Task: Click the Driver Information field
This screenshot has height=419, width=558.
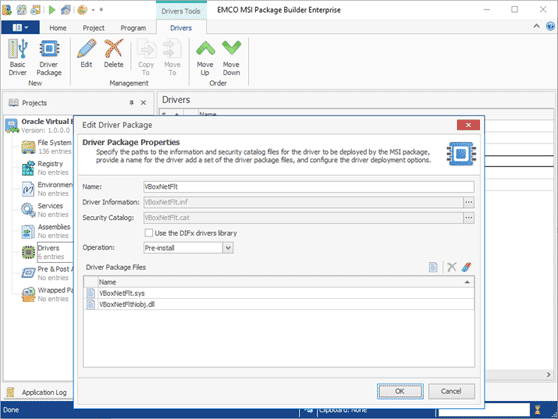Action: click(x=303, y=202)
